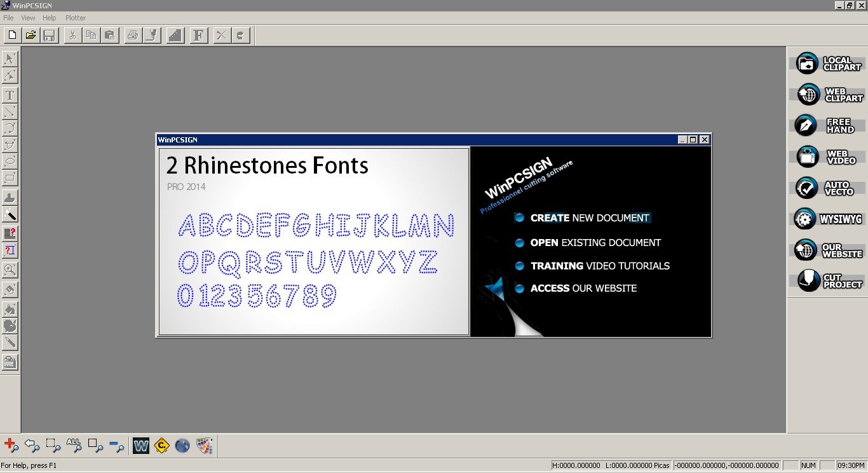868x473 pixels.
Task: Open the File menu
Action: pos(8,18)
